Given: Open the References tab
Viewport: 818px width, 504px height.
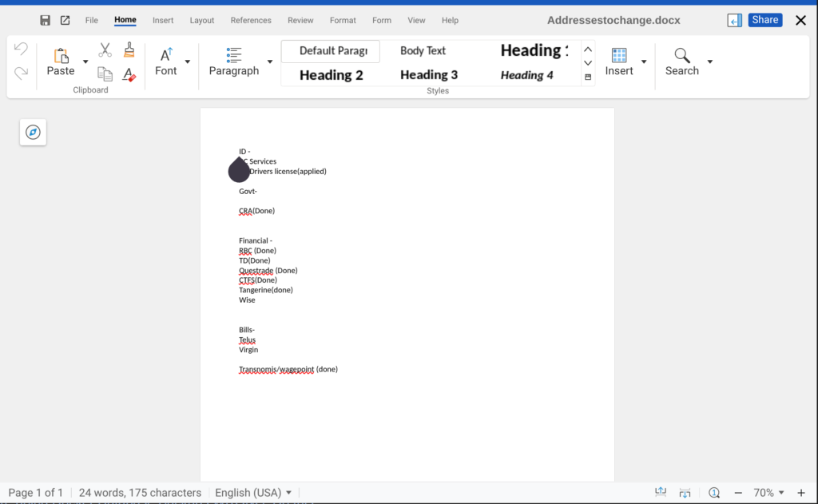Looking at the screenshot, I should (251, 20).
